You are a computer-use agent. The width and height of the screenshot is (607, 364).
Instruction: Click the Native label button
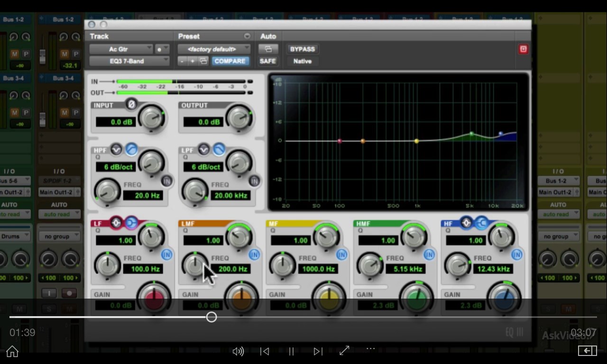point(302,61)
